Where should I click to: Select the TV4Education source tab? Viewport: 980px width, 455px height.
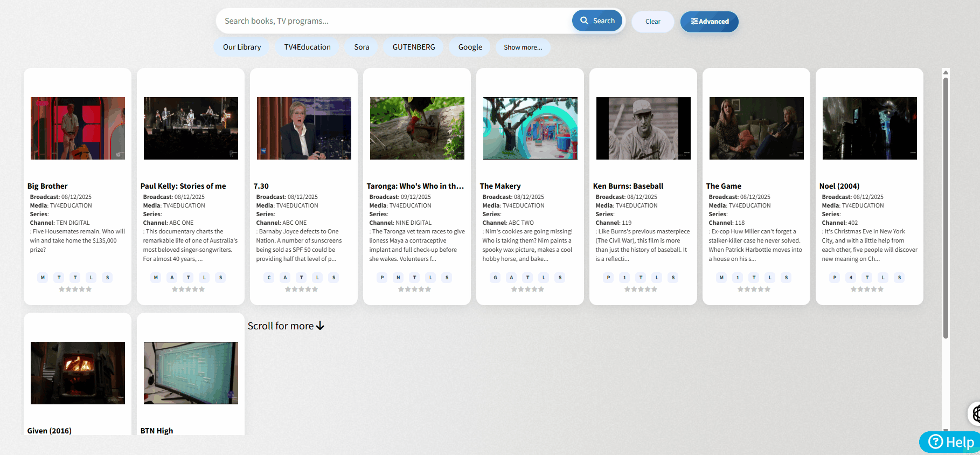pos(308,47)
